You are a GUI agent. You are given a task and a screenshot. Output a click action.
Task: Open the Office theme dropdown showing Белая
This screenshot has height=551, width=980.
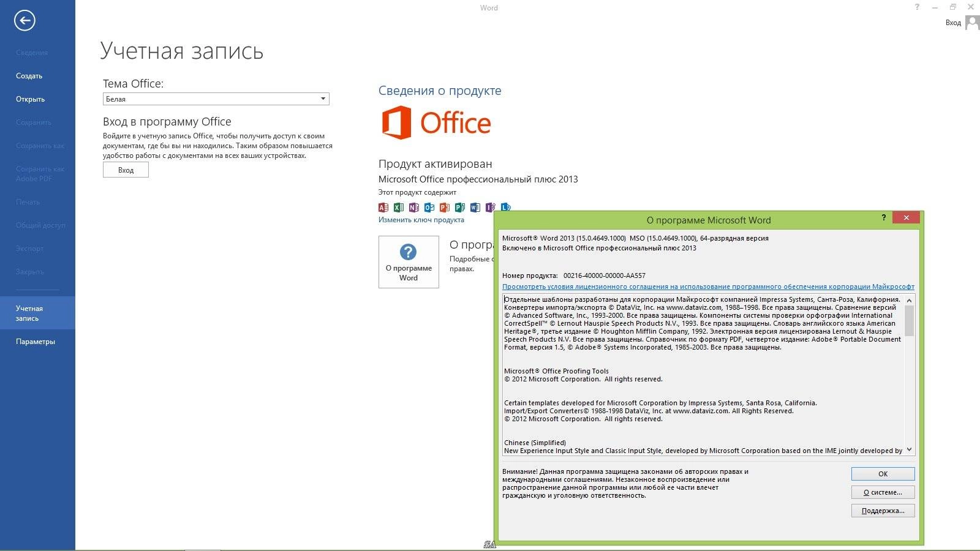point(216,99)
